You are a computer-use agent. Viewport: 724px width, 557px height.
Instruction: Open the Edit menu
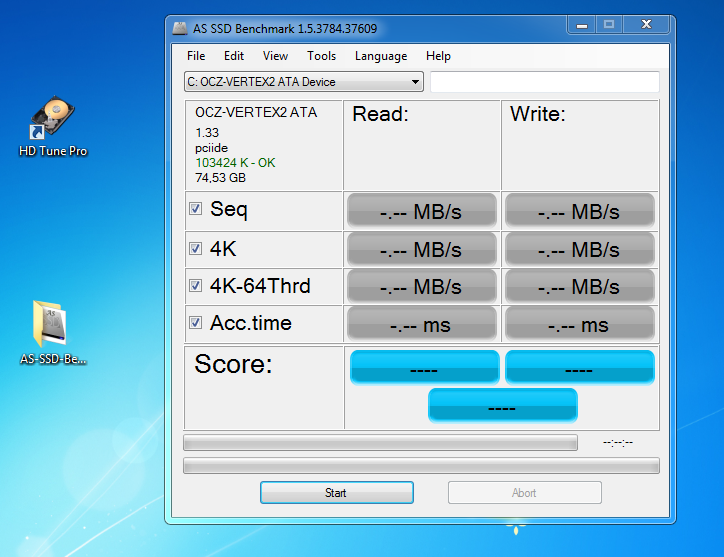click(234, 56)
